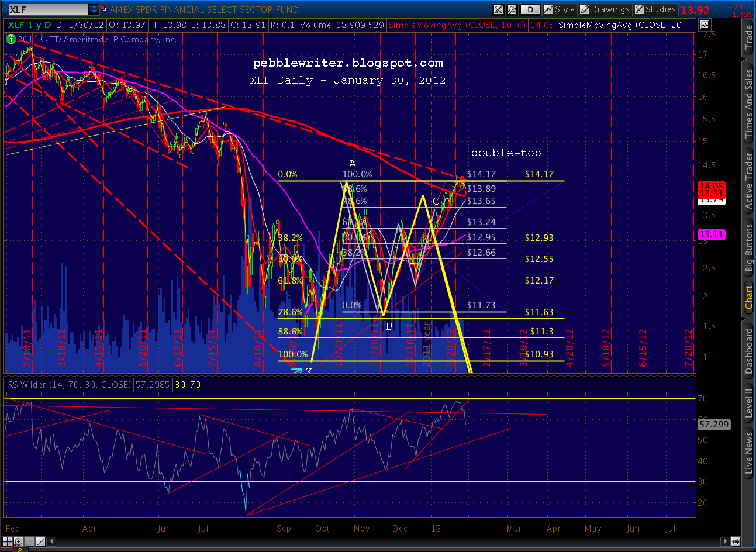Open the chart tools icon left of wrench
The width and height of the screenshot is (756, 552).
coord(498,9)
